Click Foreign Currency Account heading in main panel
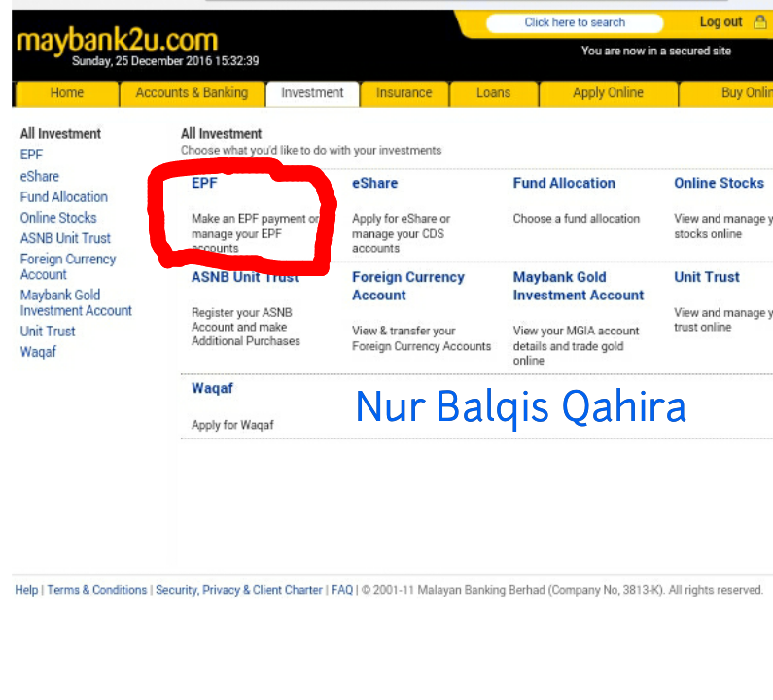Viewport: 773px width, 700px height. (x=408, y=286)
